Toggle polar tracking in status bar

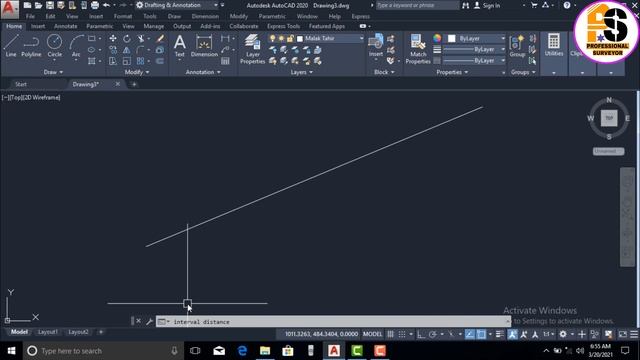433,334
